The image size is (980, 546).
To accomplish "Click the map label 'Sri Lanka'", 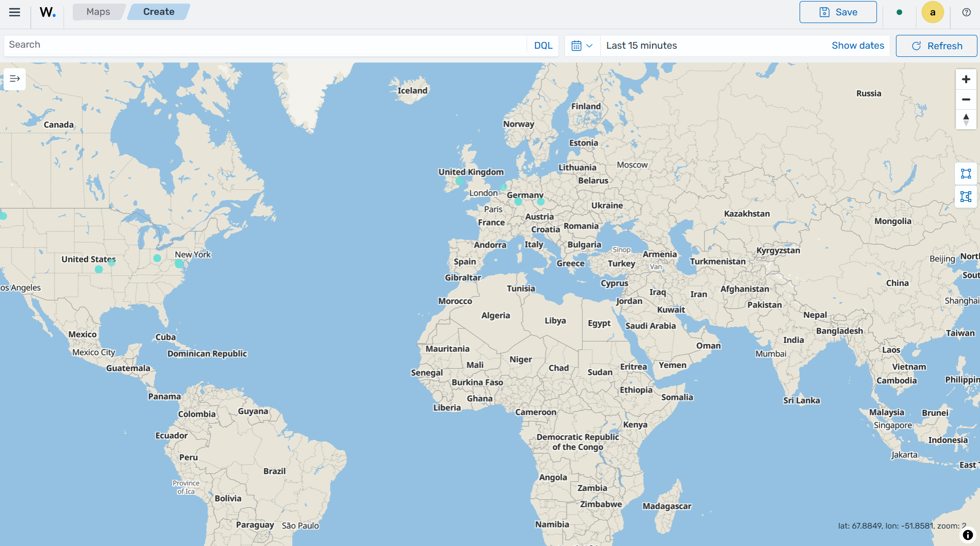I will (801, 400).
